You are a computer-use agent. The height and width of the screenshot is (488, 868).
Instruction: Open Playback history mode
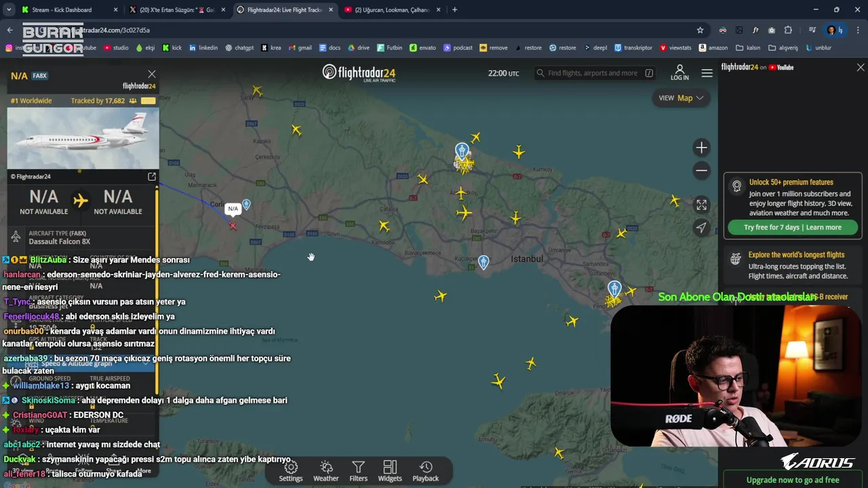coord(426,471)
